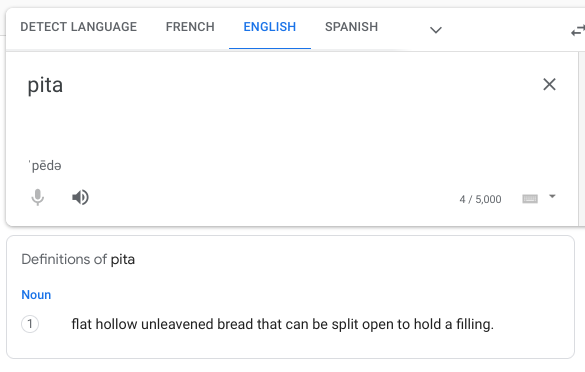This screenshot has width=585, height=372.
Task: Open the on-screen keyboard icon
Action: pos(530,199)
